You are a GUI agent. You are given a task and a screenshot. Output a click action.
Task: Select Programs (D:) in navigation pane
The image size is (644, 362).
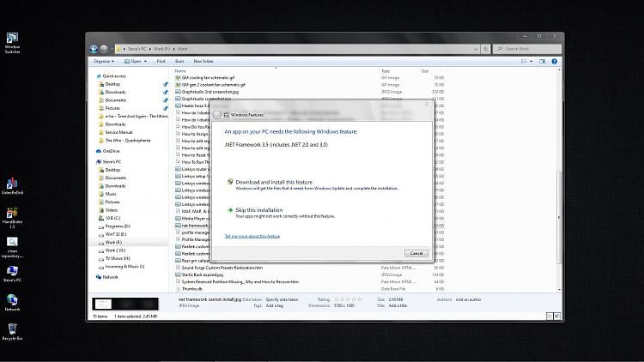coord(118,226)
